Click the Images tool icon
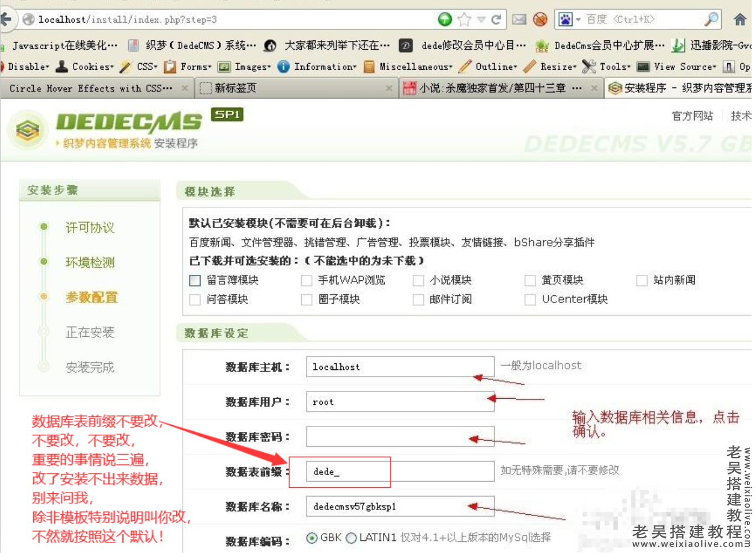Viewport: 756px width, 553px height. click(x=223, y=66)
